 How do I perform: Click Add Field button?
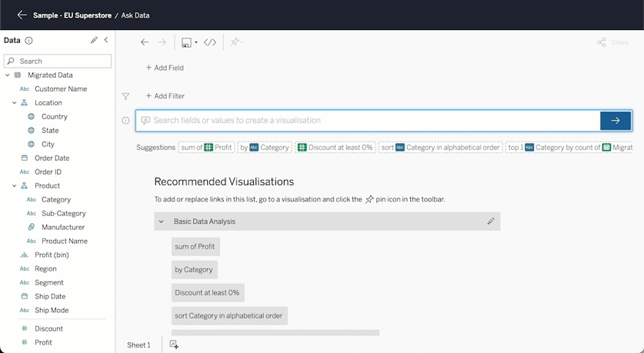pos(165,68)
